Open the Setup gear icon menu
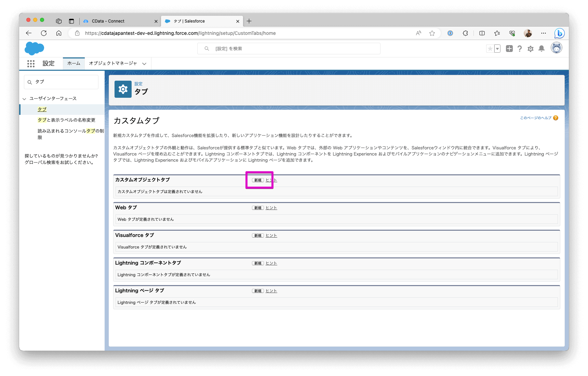Screen dimensions: 588x376 click(x=531, y=49)
